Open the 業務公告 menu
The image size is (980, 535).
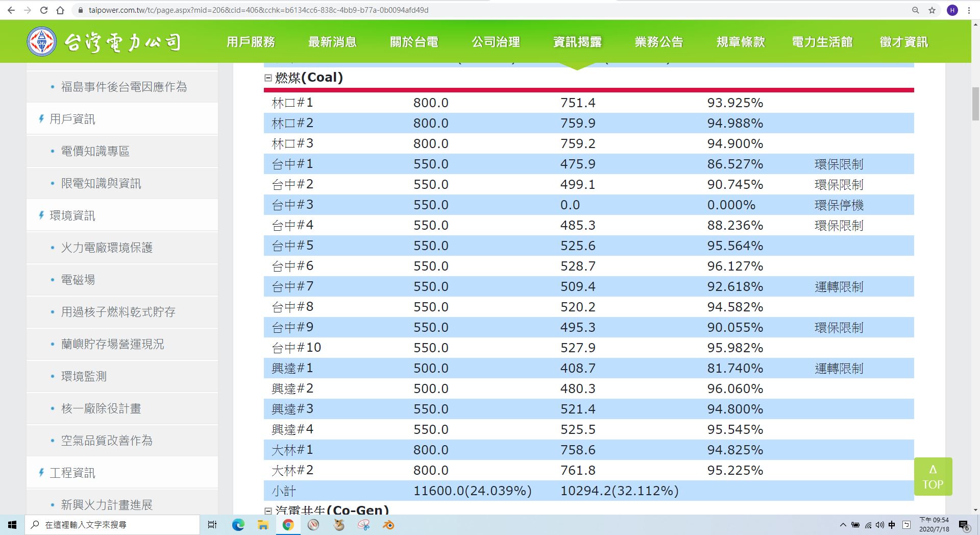click(x=659, y=42)
